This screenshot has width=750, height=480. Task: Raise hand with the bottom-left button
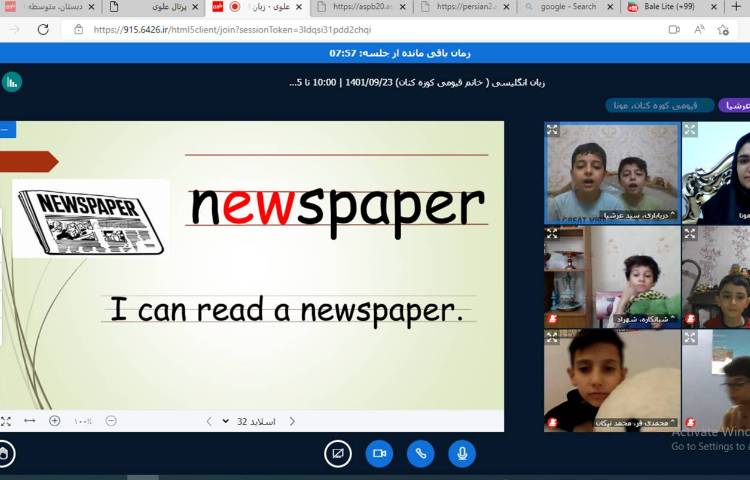5,454
